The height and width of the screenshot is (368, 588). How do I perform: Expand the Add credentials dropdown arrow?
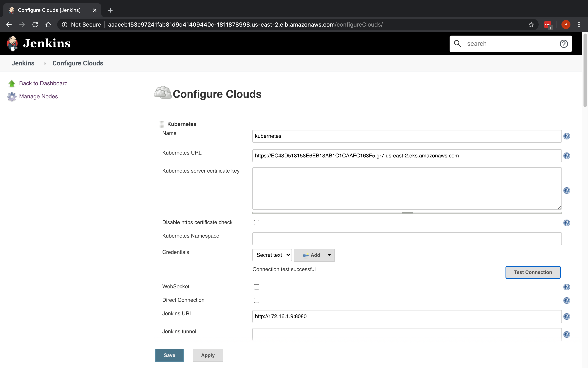coord(329,255)
